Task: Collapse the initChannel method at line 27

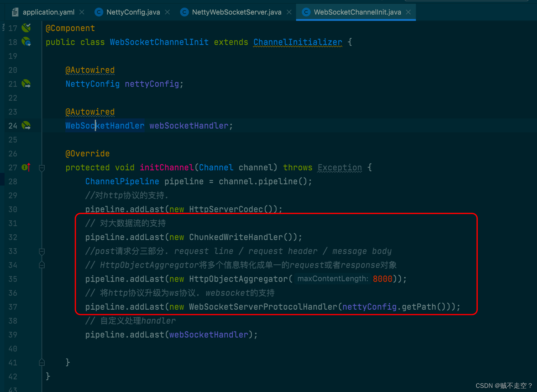Action: click(42, 168)
